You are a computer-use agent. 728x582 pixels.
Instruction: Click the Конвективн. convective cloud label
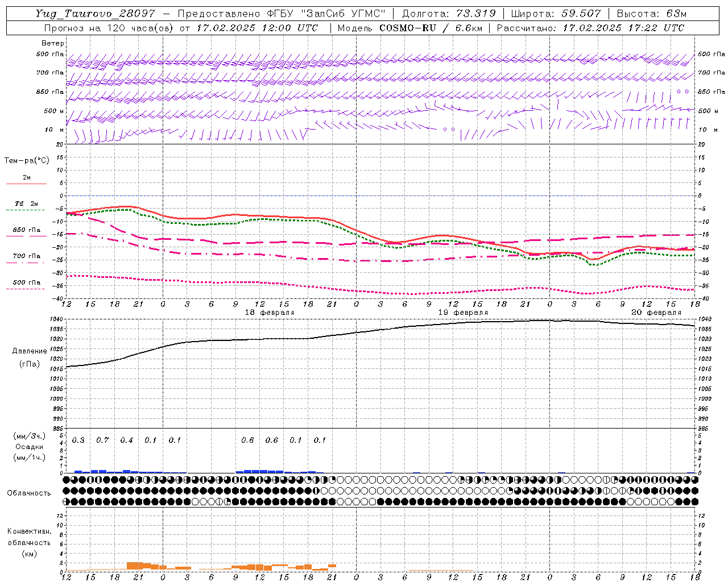29,531
